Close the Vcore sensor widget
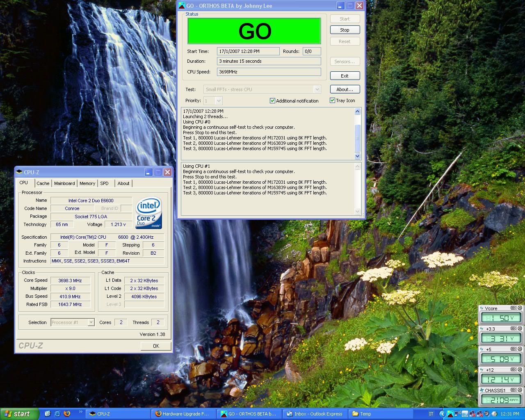 pyautogui.click(x=520, y=308)
